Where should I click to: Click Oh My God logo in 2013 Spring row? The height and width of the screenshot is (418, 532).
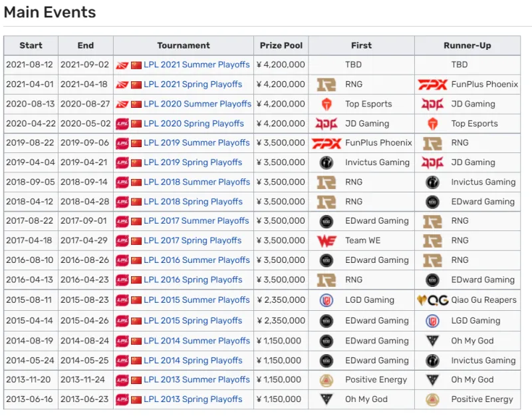tap(326, 399)
